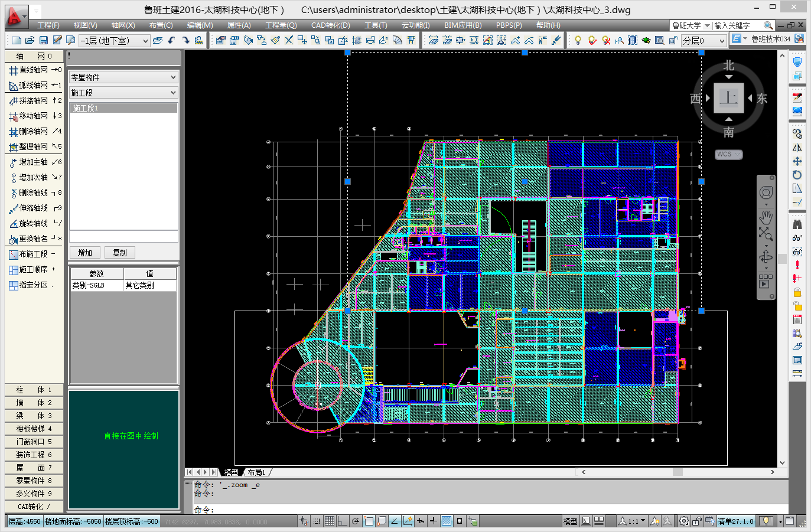
Task: Click the Undo arrow icon
Action: click(172, 40)
